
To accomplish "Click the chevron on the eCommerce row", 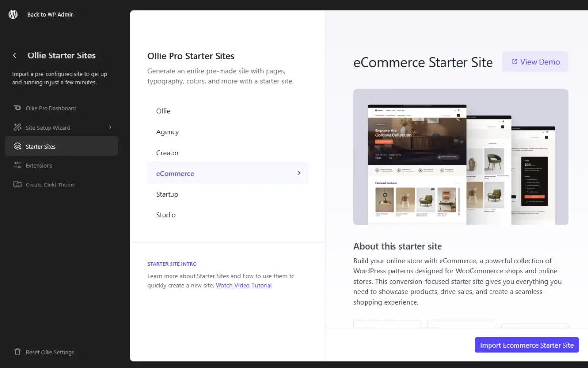I will (299, 173).
